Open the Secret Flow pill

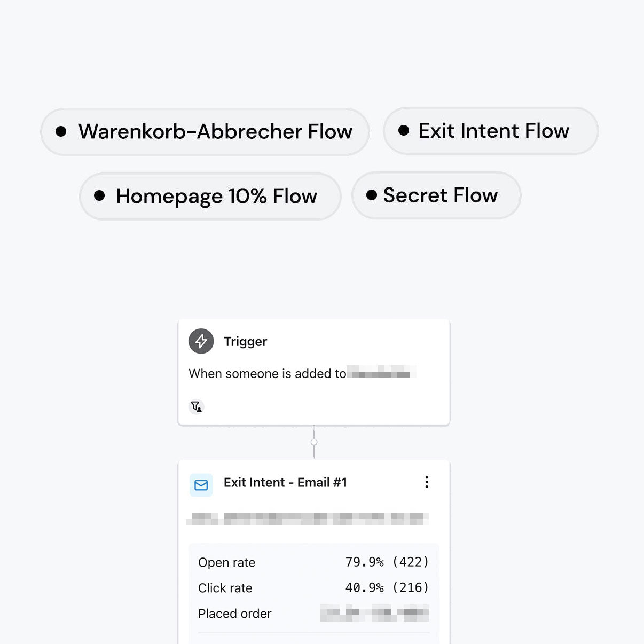click(436, 195)
